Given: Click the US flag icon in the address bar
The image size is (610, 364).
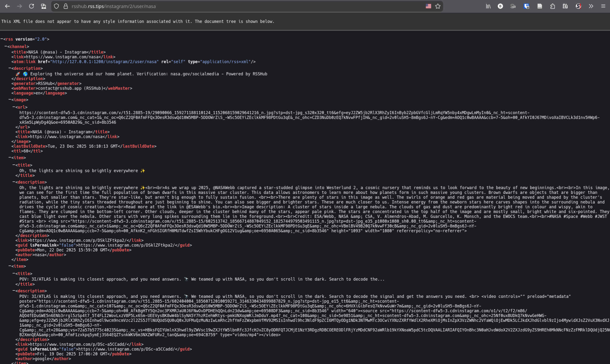Looking at the screenshot, I should 428,6.
